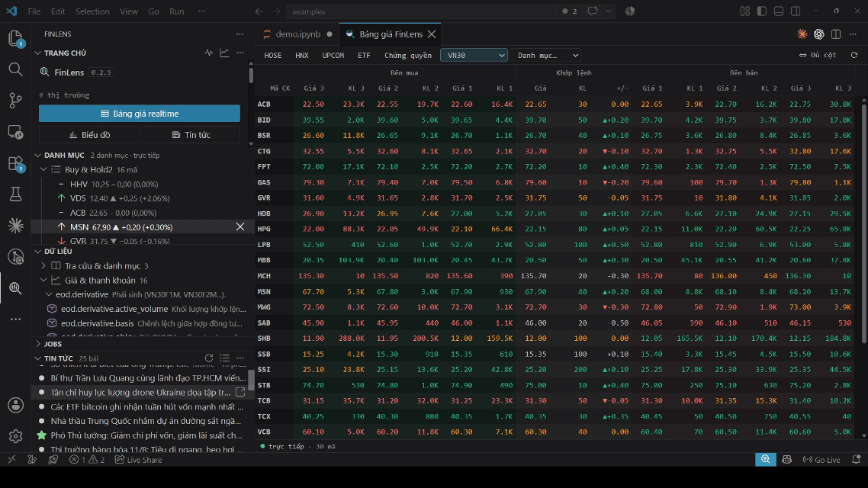Open the Search view in activity bar
868x488 pixels.
pyautogui.click(x=15, y=69)
